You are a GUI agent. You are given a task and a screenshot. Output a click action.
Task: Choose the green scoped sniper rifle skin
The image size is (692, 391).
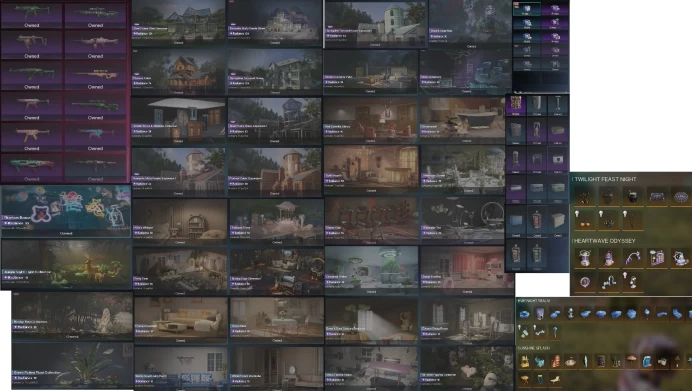pyautogui.click(x=95, y=106)
